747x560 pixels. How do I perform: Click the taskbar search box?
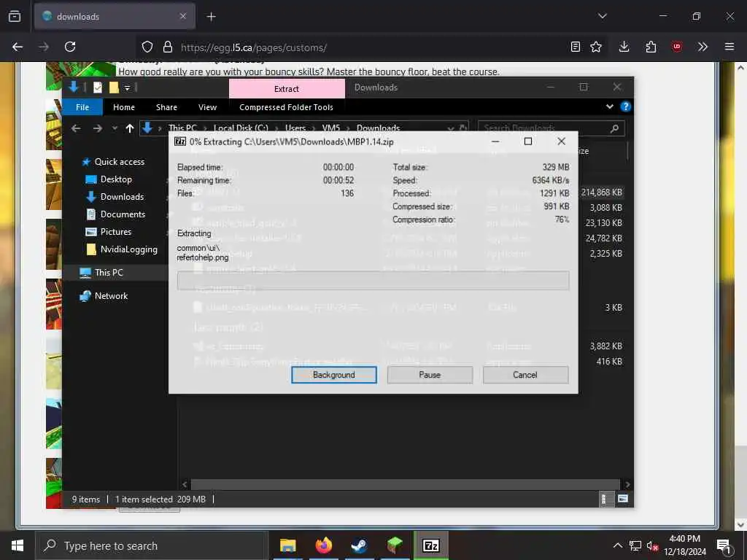pos(152,545)
